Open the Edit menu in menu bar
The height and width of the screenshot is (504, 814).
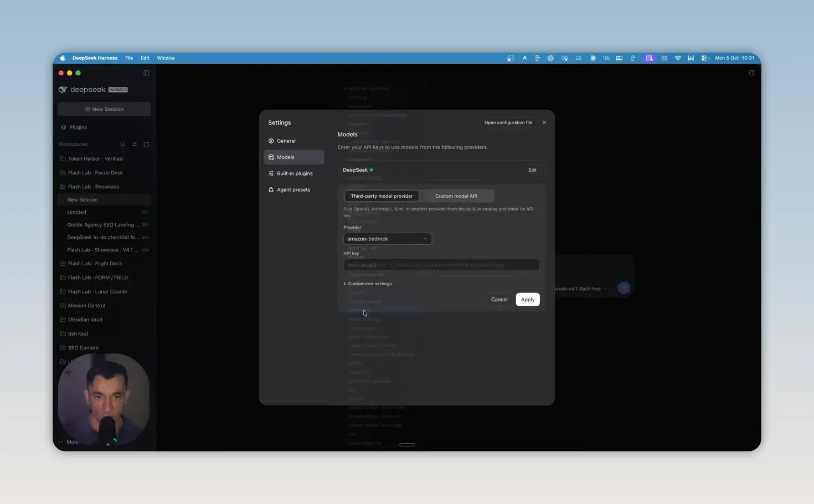[145, 58]
